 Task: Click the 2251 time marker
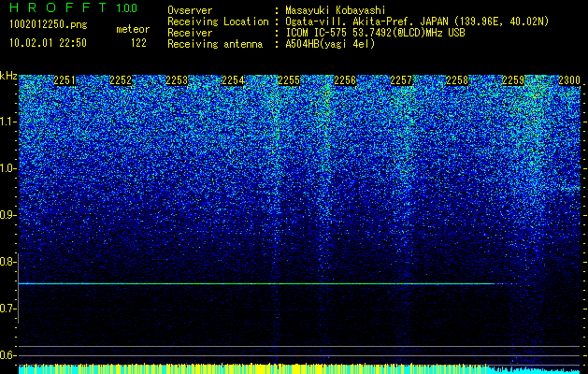(65, 80)
